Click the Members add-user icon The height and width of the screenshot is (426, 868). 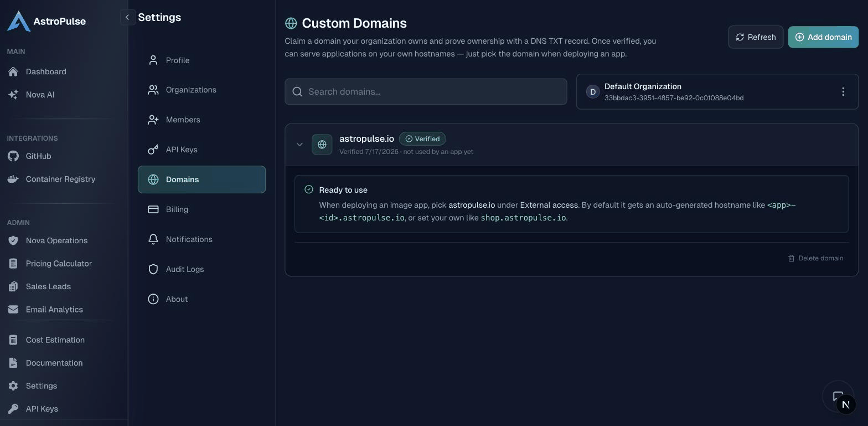tap(153, 120)
